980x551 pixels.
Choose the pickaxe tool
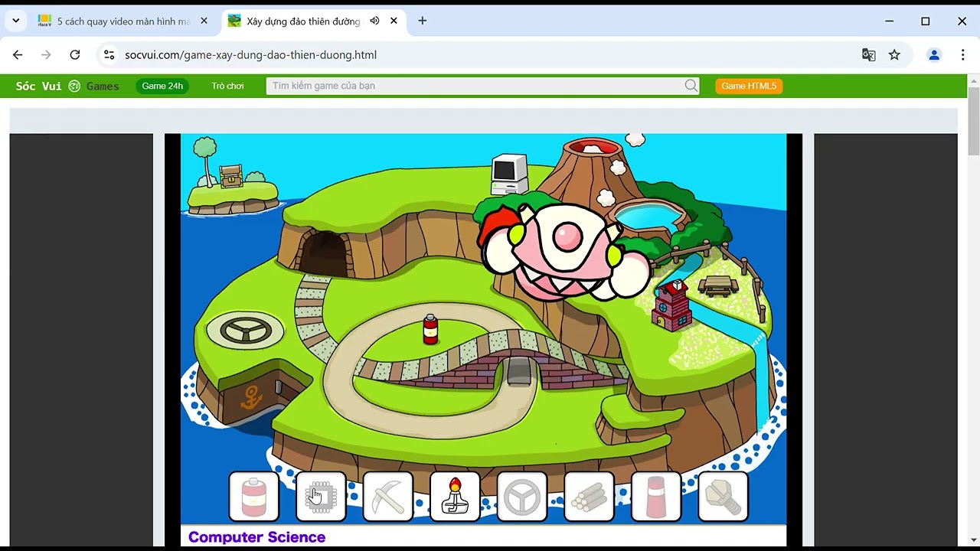tap(388, 497)
